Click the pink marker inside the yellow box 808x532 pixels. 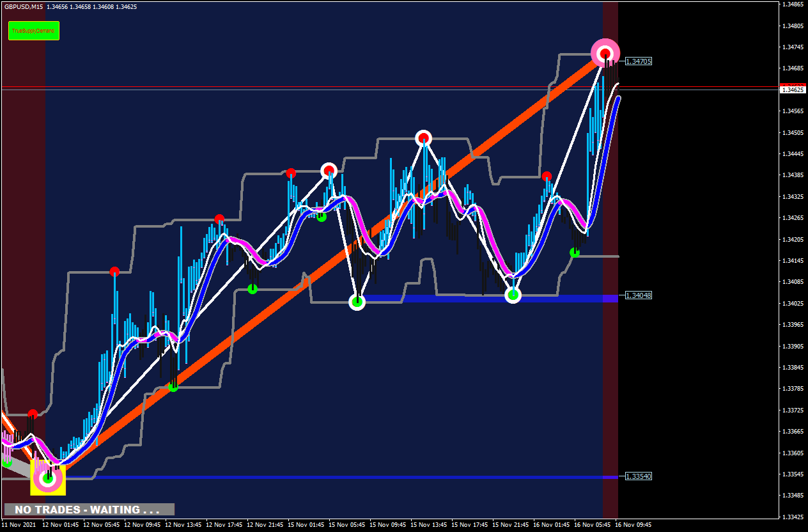(48, 479)
